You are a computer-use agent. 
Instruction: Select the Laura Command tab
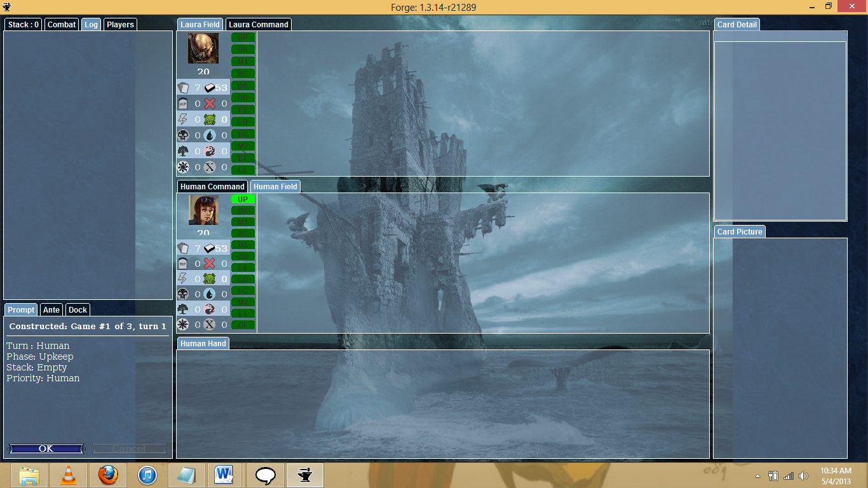click(x=259, y=25)
